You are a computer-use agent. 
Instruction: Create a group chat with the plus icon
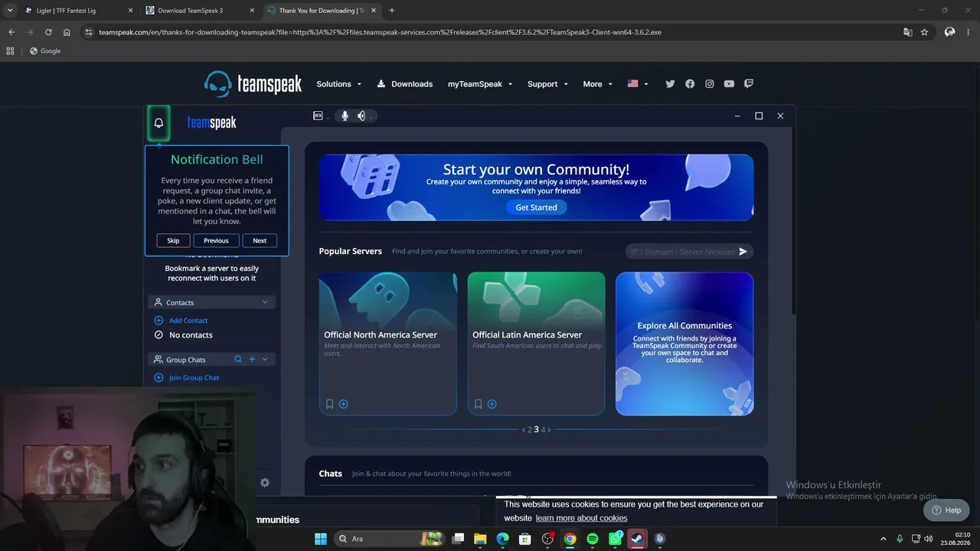(252, 360)
